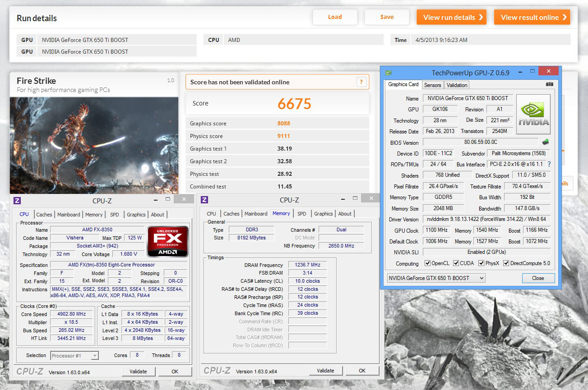Click the Release Date value Feb 26, 2013

440,131
